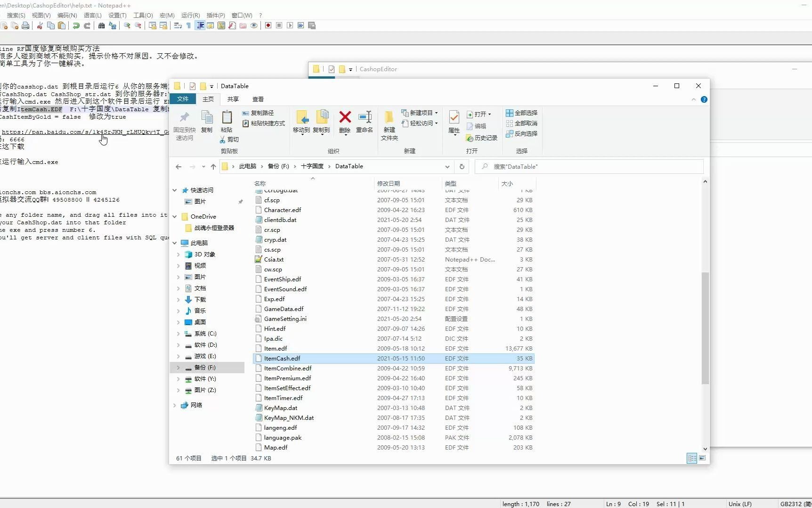The width and height of the screenshot is (812, 508).
Task: Switch to the 共享 ribbon tab
Action: [233, 99]
